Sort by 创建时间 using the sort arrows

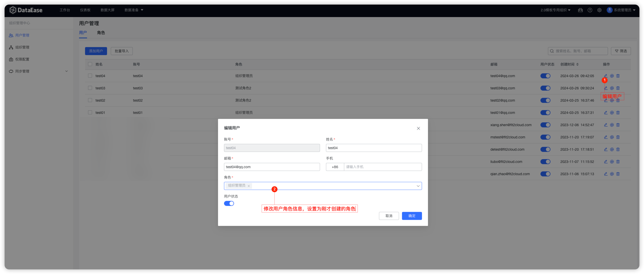(x=577, y=64)
